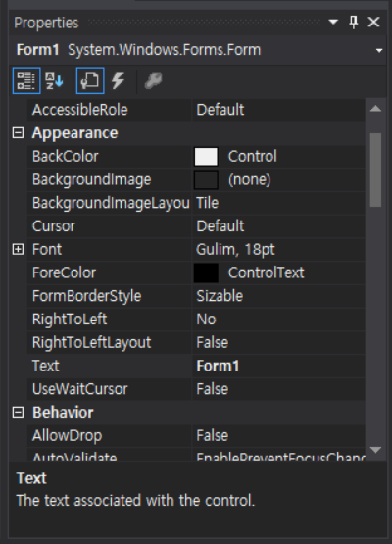Select the BackgroundImage property name
Screen dimensions: 392x544
tap(91, 179)
